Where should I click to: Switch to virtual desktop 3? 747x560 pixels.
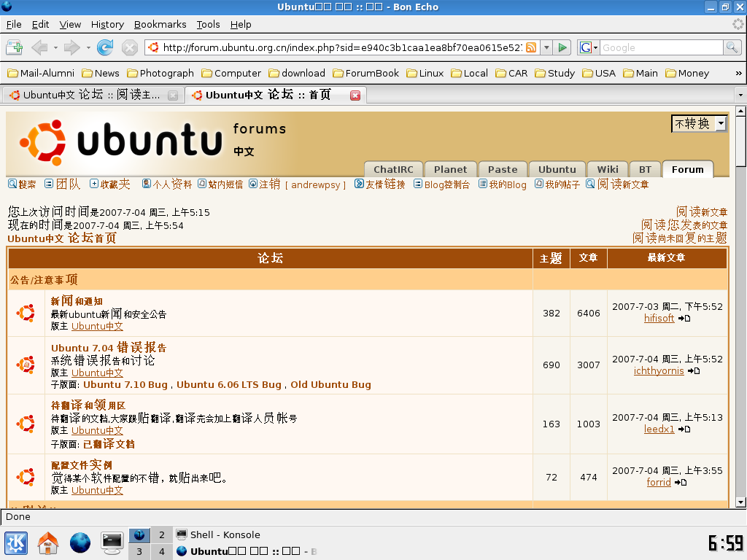coord(139,551)
